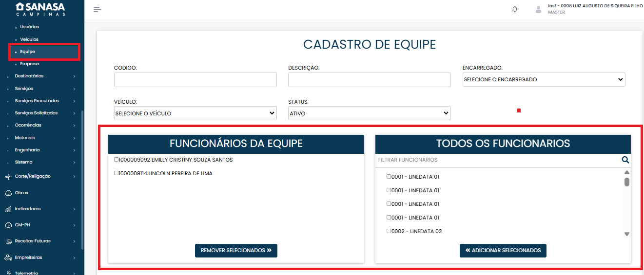The height and width of the screenshot is (275, 644).
Task: Click the Indicadores chart icon
Action: [8, 209]
